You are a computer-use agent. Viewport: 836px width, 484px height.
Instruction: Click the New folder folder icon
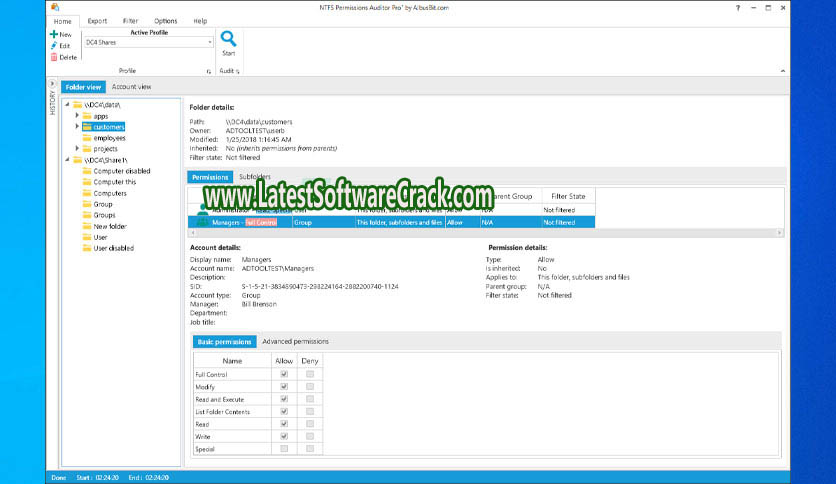point(87,226)
